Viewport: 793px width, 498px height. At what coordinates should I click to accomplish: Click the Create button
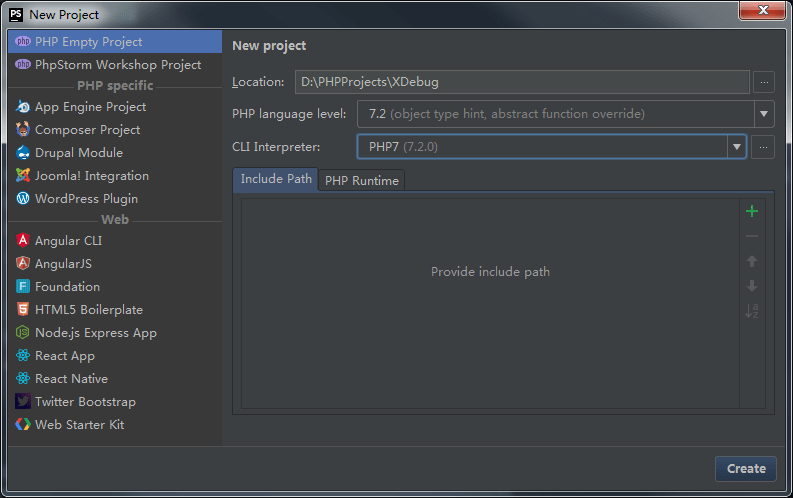point(745,469)
